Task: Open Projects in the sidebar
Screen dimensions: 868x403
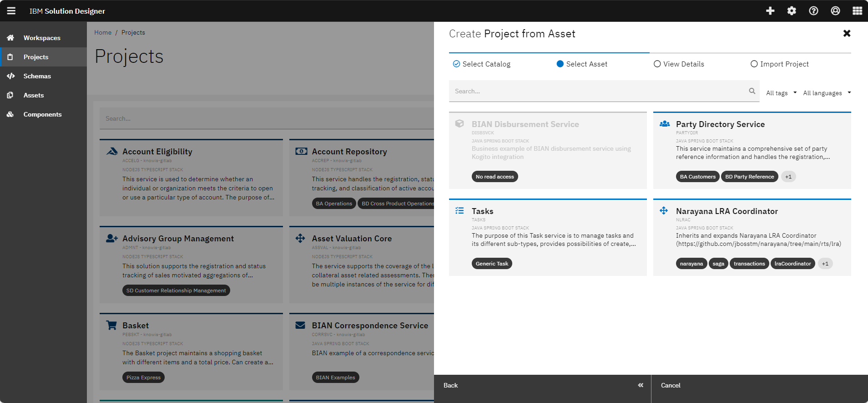Action: (43, 57)
